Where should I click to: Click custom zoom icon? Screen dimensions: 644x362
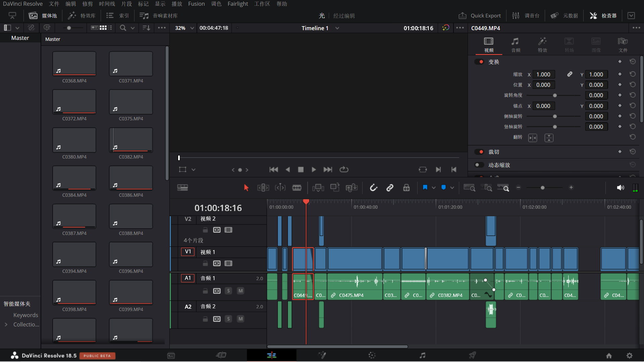[503, 188]
